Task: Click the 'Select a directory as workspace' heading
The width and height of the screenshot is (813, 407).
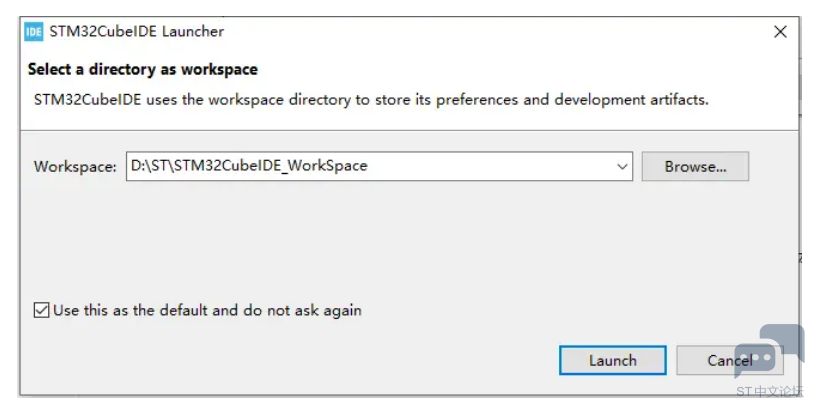Action: 143,69
